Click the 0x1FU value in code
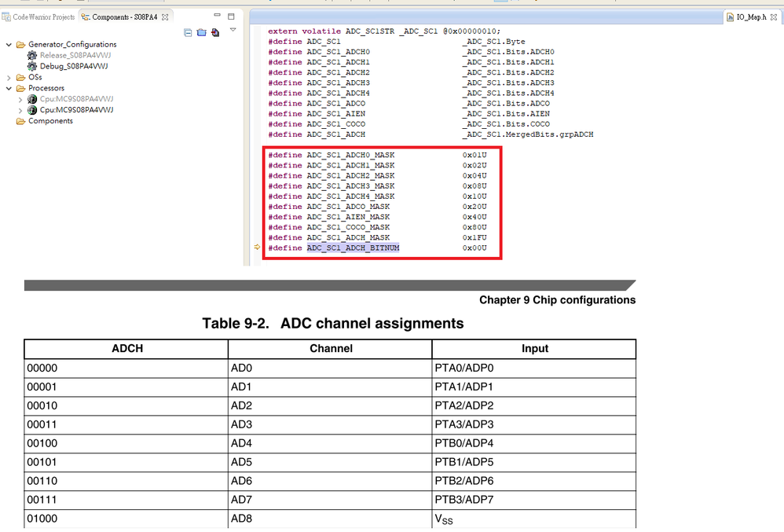 [474, 238]
